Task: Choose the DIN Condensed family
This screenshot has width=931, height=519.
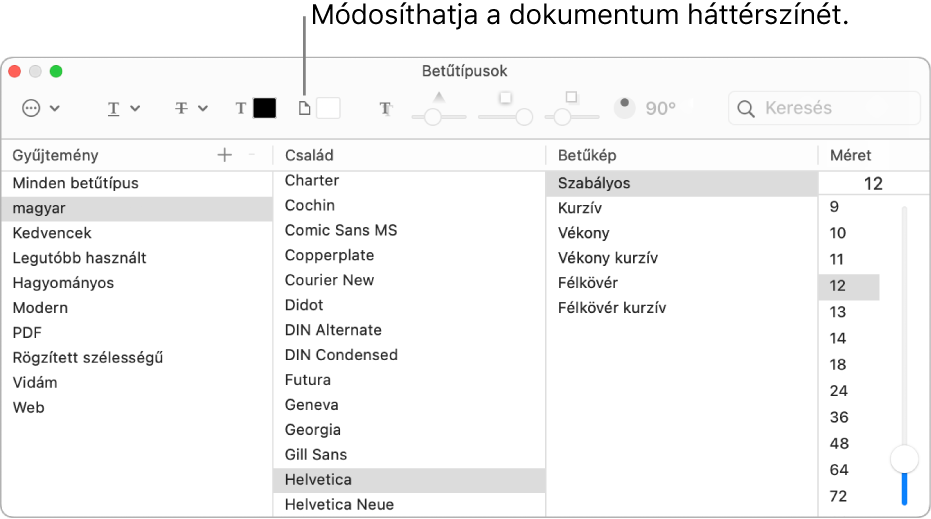Action: (x=409, y=355)
